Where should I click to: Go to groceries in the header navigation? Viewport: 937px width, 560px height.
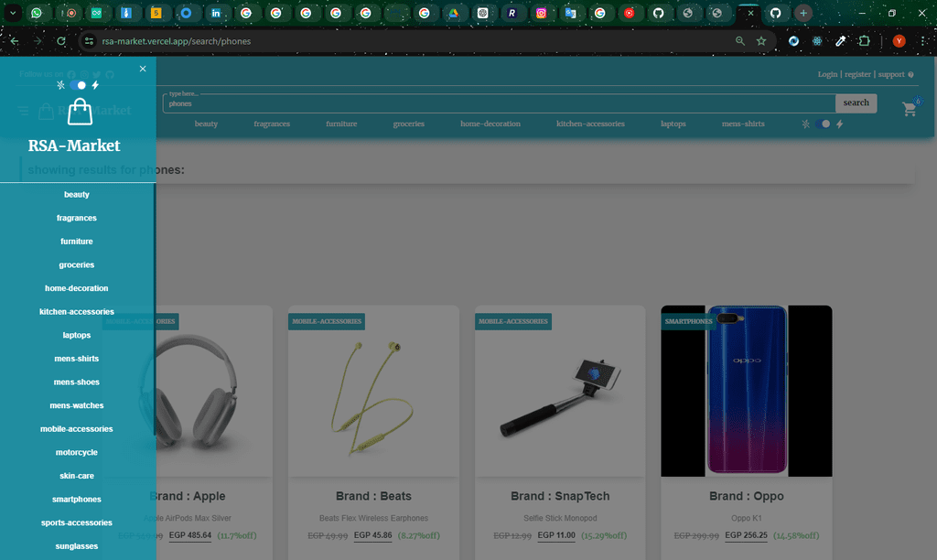[x=409, y=124]
